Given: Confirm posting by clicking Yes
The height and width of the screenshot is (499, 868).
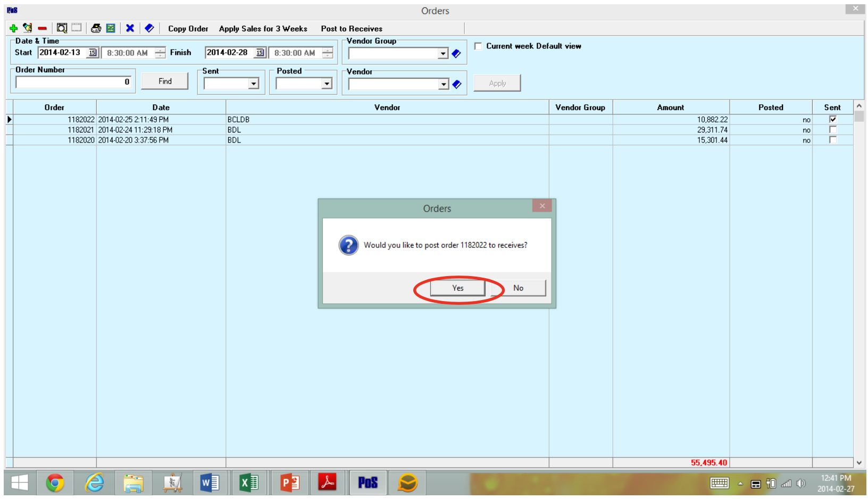Looking at the screenshot, I should pos(457,288).
